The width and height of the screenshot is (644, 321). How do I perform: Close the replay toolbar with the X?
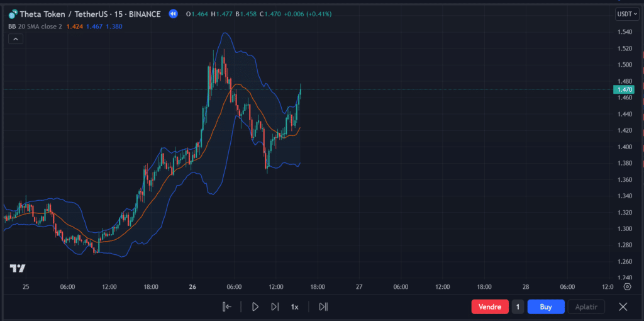click(x=623, y=307)
